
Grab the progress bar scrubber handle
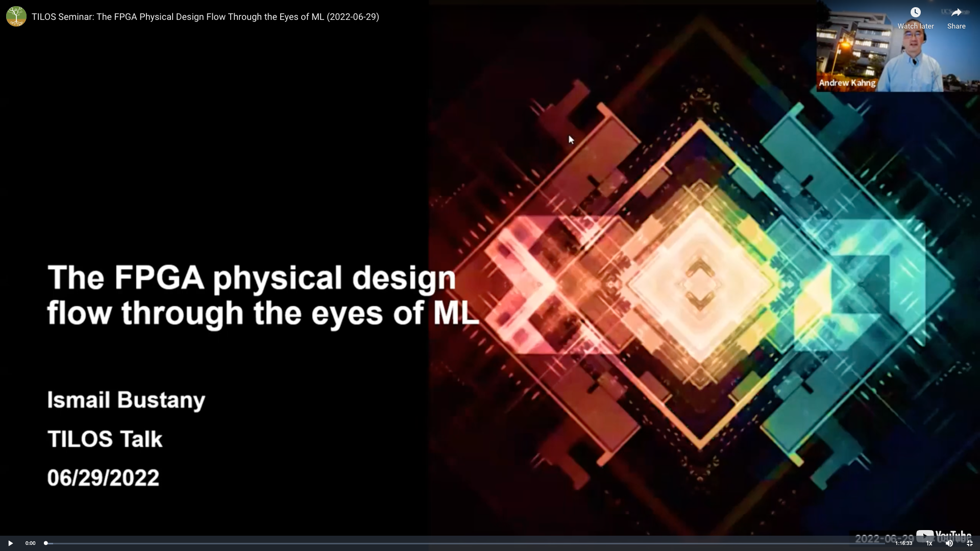pyautogui.click(x=46, y=543)
